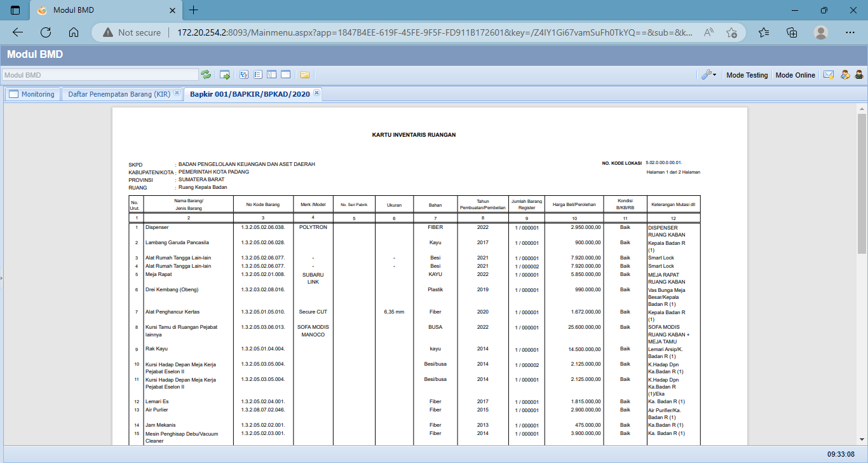Viewport: 868px width, 463px height.
Task: Click the full window layout icon
Action: 286,75
